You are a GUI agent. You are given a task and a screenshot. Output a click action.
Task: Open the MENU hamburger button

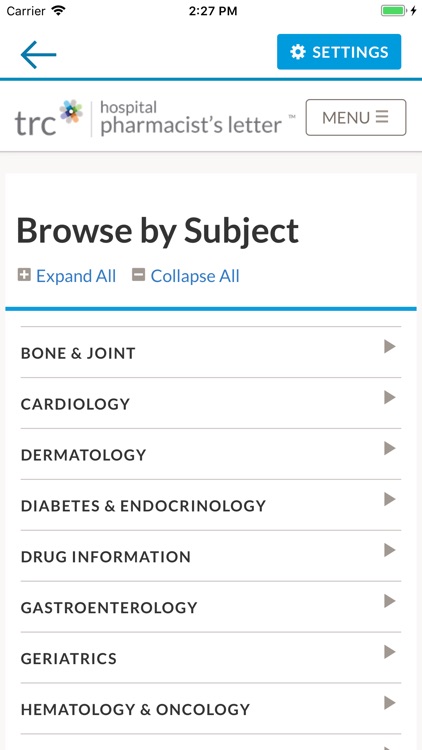point(355,117)
